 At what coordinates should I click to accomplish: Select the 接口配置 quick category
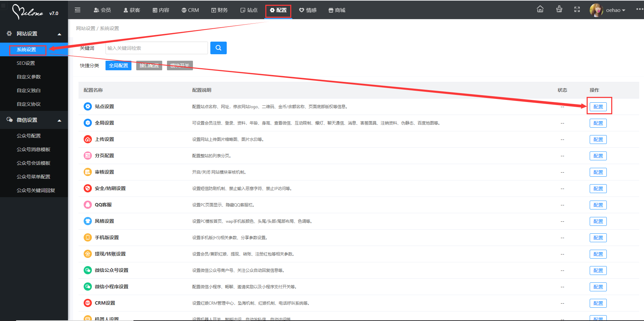[149, 65]
